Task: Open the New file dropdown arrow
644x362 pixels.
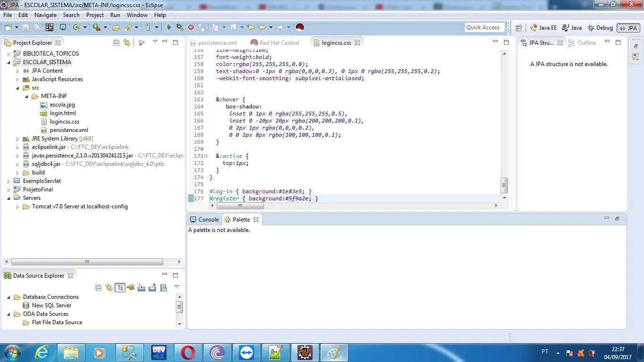Action: tap(17, 27)
